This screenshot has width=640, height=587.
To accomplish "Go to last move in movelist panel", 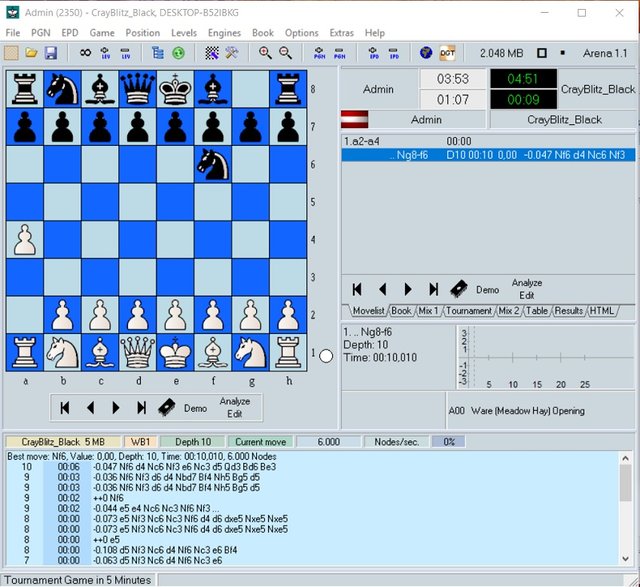I will [433, 289].
